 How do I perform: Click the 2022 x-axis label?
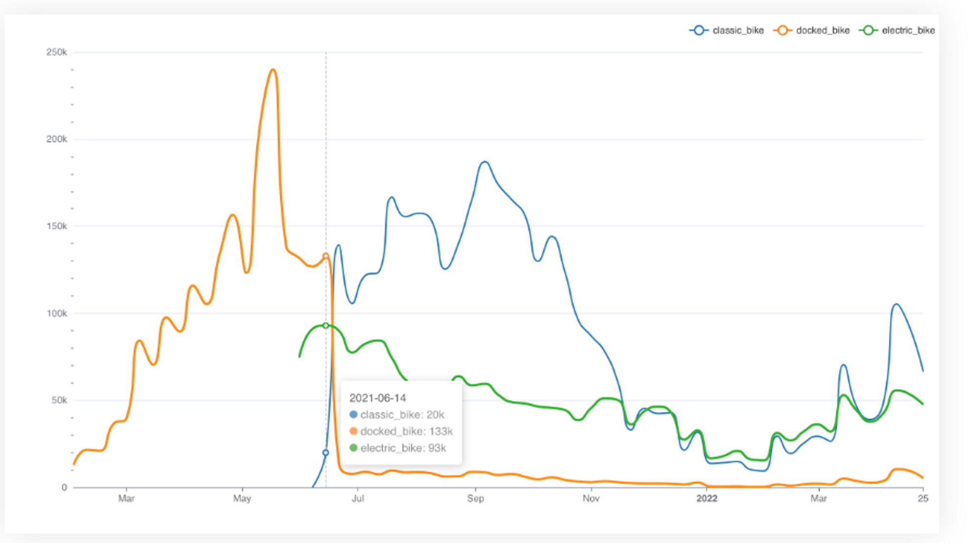pyautogui.click(x=707, y=498)
